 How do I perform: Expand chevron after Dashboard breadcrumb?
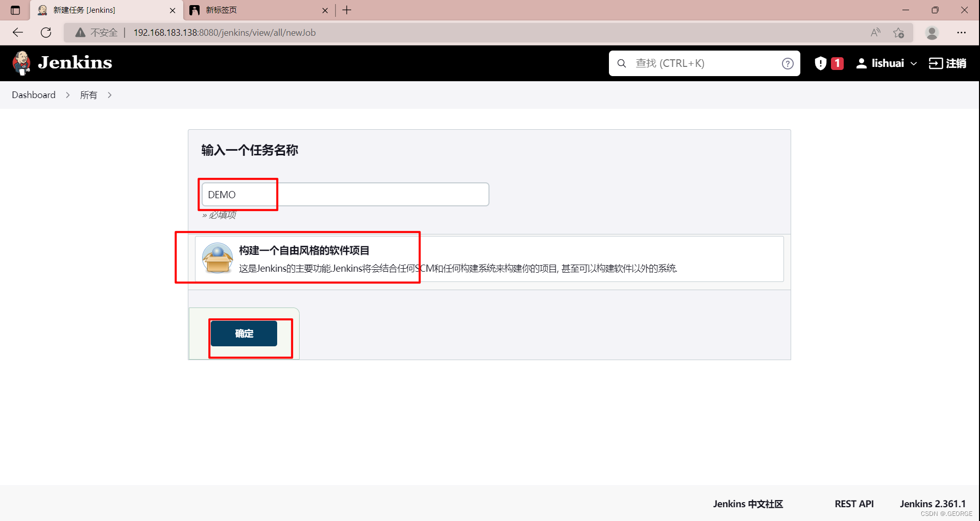point(67,95)
